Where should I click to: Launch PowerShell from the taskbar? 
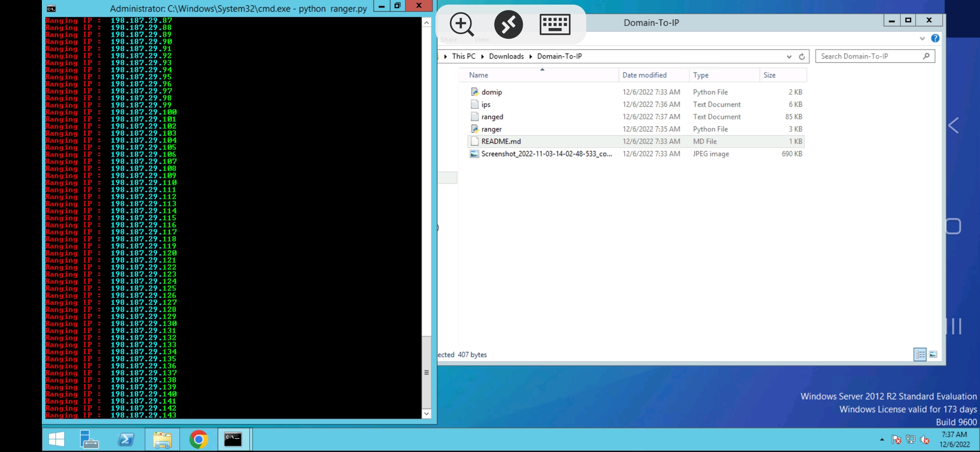tap(126, 439)
